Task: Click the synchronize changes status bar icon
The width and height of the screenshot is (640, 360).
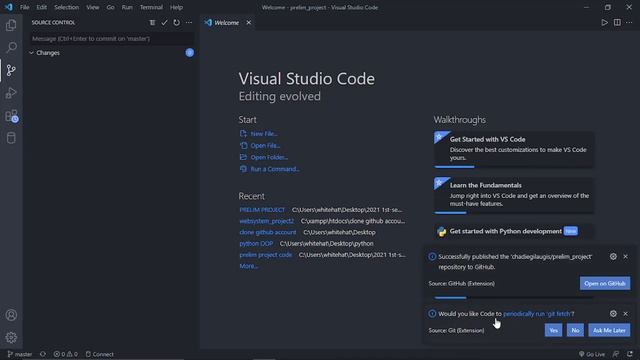Action: [43, 354]
